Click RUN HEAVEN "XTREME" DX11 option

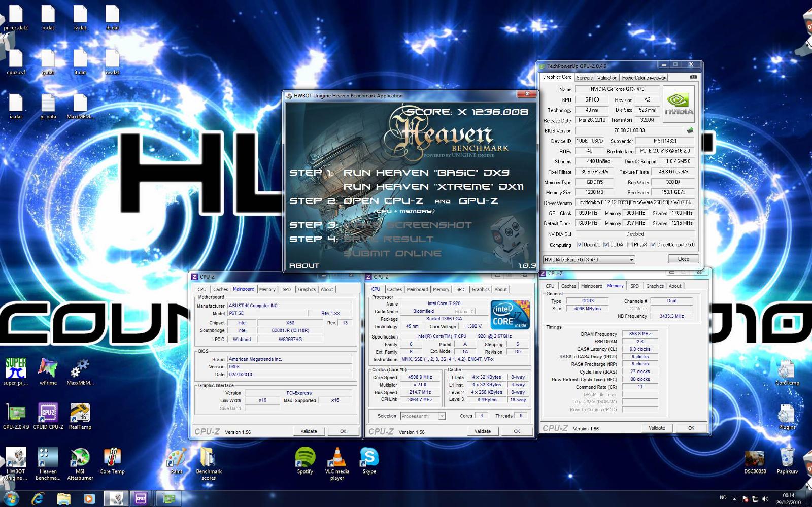point(433,187)
